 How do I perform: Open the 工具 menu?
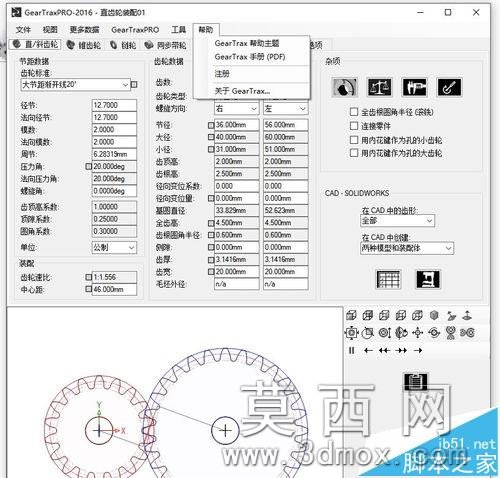tap(178, 30)
